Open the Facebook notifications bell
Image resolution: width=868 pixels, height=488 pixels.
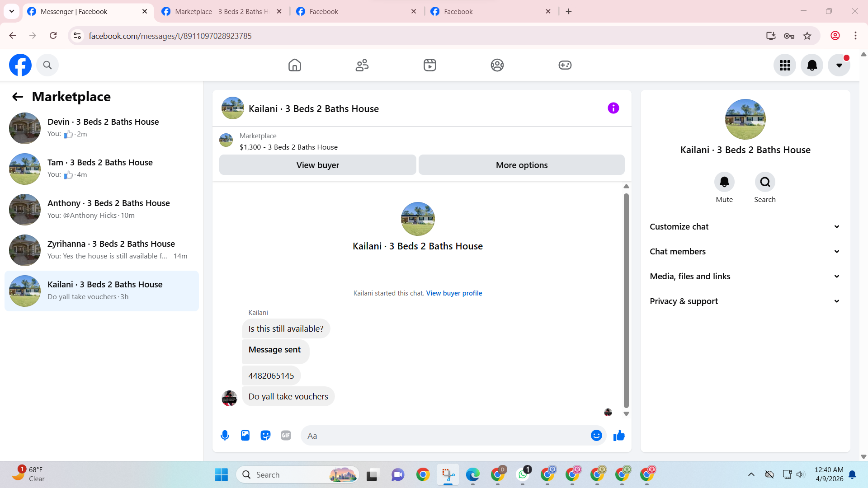pyautogui.click(x=812, y=65)
